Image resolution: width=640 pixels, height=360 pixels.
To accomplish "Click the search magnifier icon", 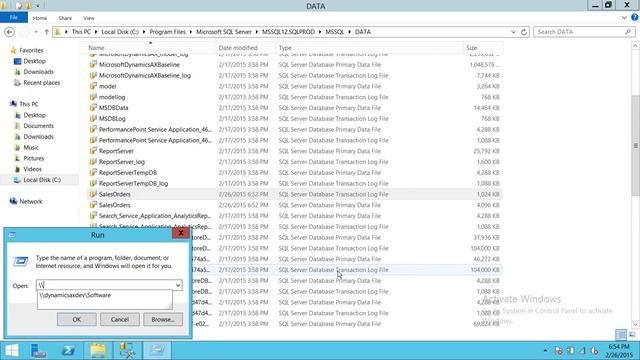I will point(628,32).
